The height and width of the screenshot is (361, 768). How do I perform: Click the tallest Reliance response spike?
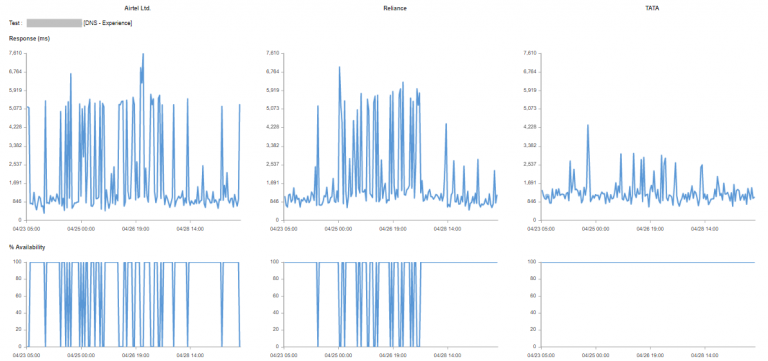click(x=339, y=67)
